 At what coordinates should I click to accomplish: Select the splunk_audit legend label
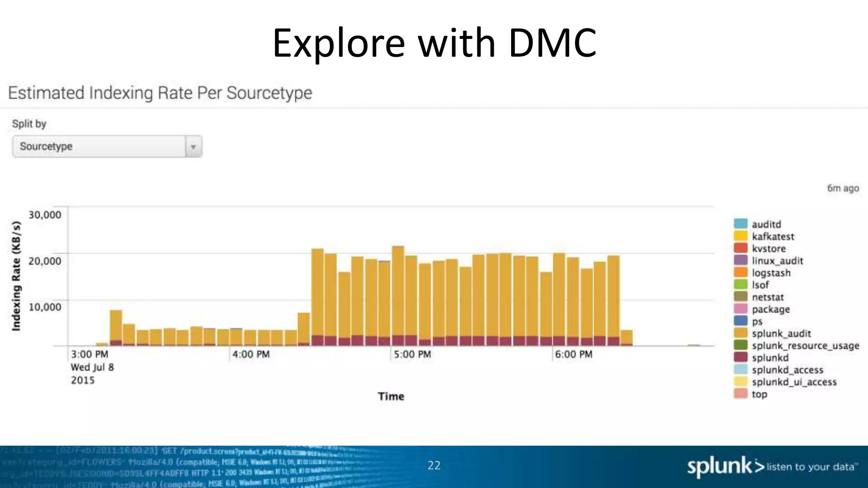781,334
